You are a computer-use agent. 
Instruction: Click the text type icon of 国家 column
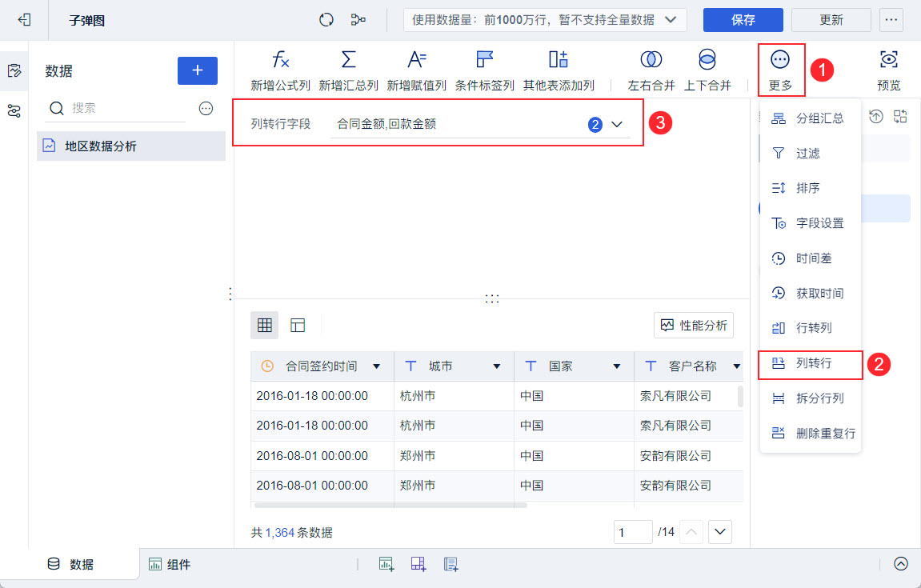pos(531,366)
